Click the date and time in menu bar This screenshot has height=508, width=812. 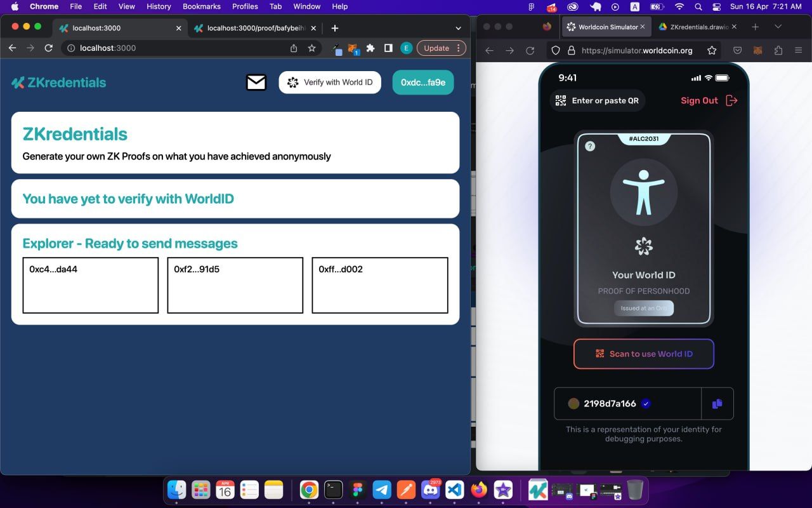click(x=766, y=6)
